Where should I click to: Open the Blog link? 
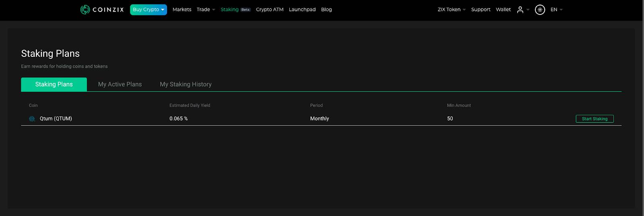click(x=326, y=10)
